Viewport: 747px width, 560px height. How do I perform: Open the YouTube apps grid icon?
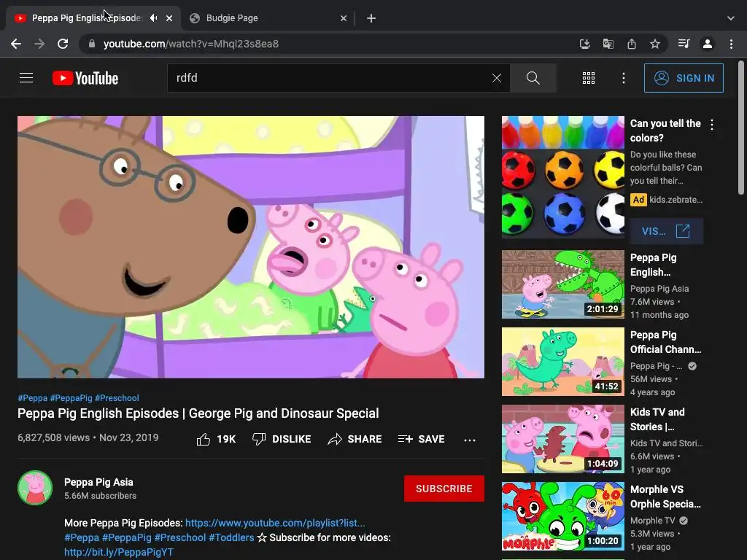(x=589, y=78)
